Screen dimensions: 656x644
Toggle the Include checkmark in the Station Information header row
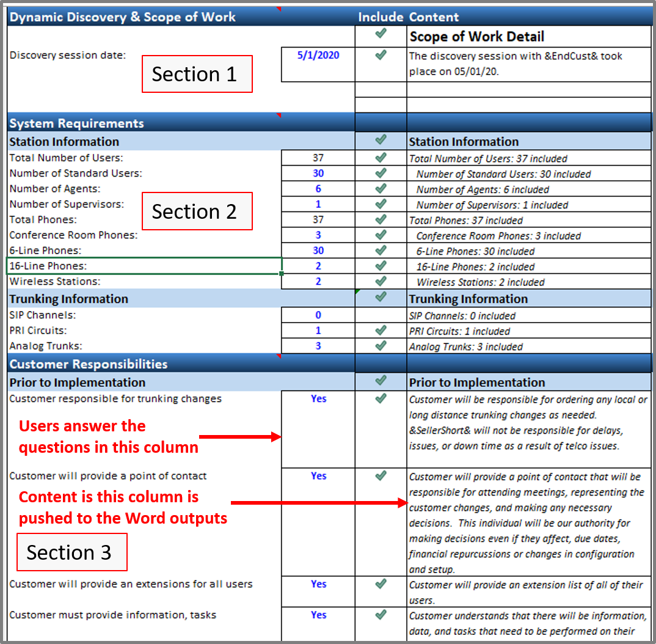click(381, 140)
